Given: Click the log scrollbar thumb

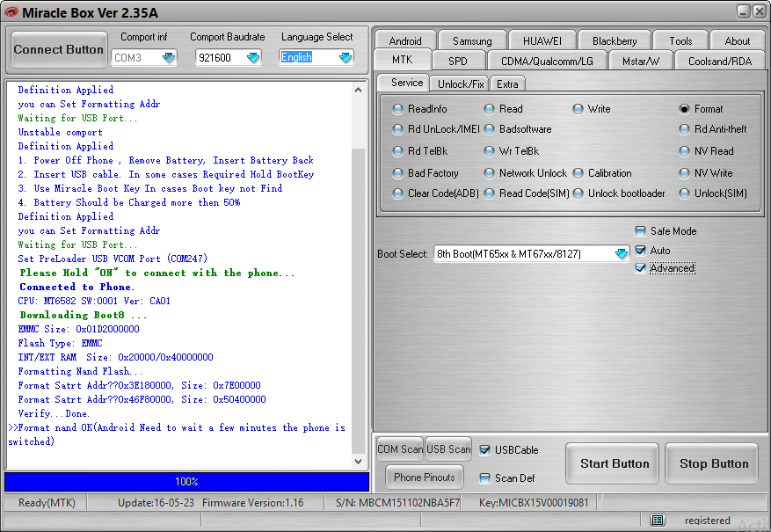Looking at the screenshot, I should coord(358,300).
